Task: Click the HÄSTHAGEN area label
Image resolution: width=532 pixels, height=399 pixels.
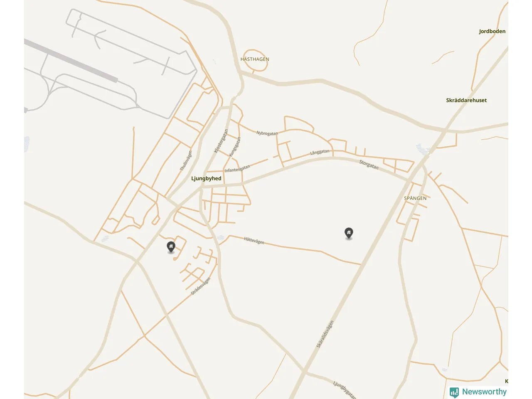Action: (255, 59)
